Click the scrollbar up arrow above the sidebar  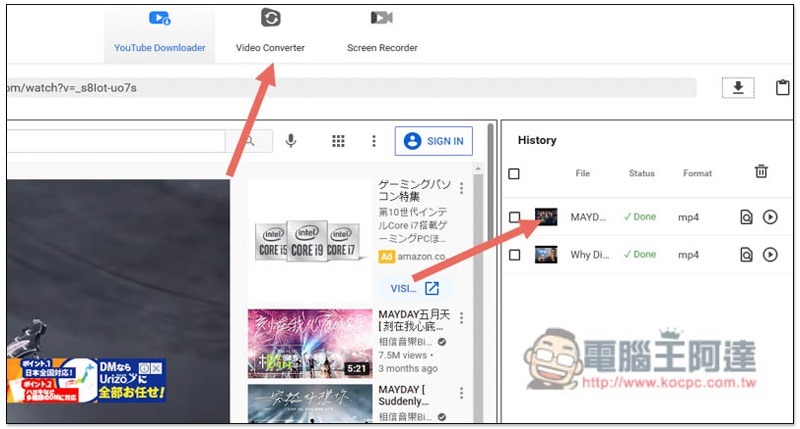[478, 169]
